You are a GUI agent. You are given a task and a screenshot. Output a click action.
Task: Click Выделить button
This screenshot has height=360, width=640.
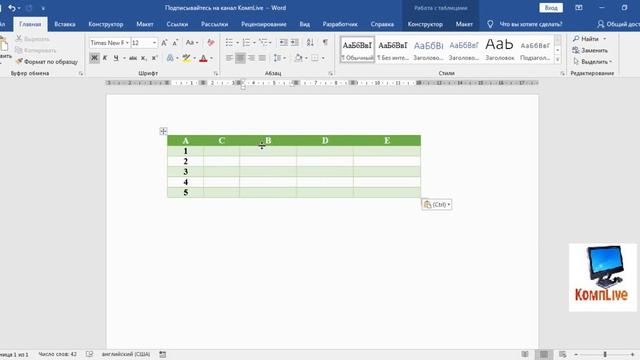[592, 62]
